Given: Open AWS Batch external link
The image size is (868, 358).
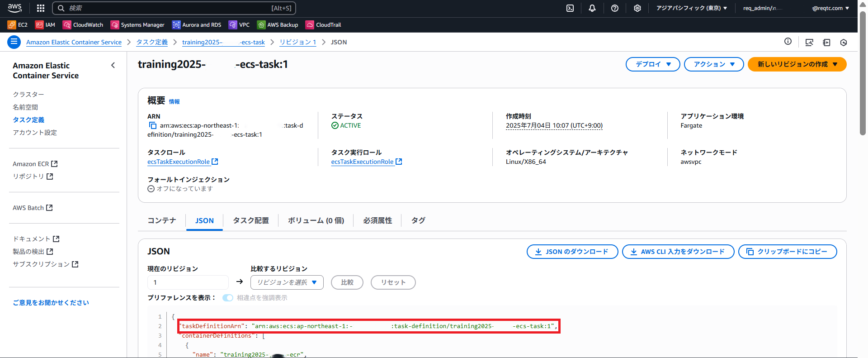Looking at the screenshot, I should 33,208.
